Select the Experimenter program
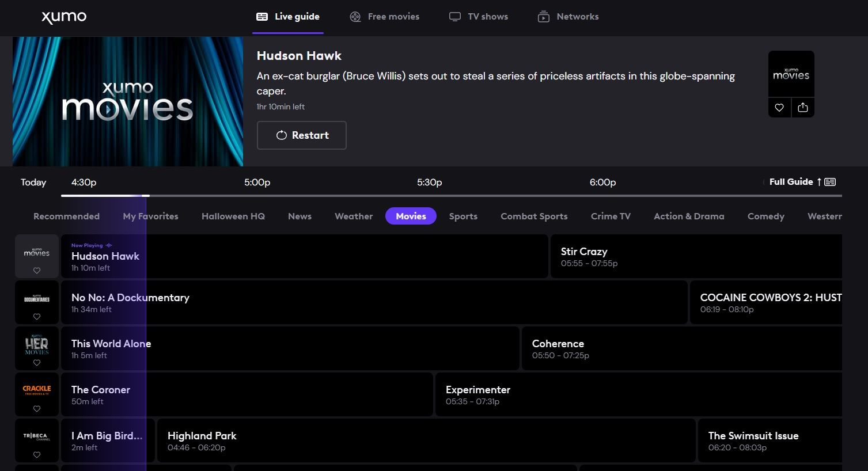Viewport: 868px width, 471px height. point(639,394)
